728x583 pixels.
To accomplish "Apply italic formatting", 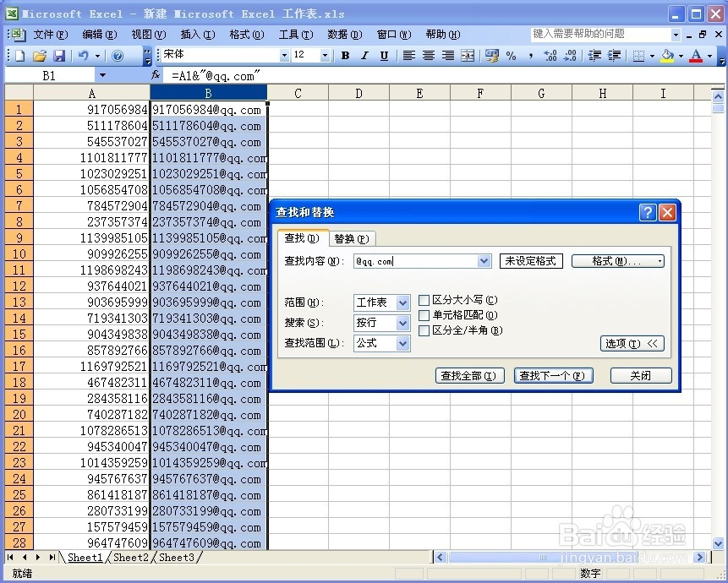I will click(364, 55).
